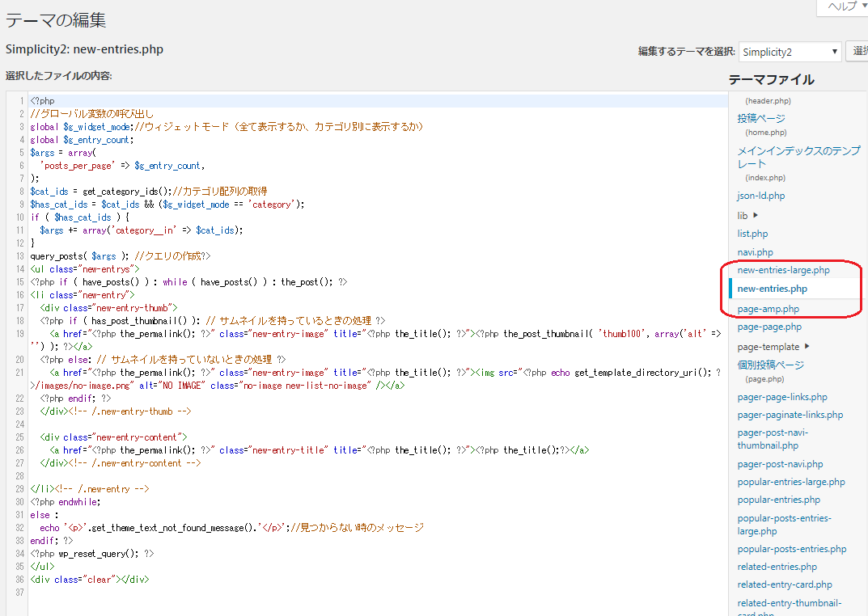868x616 pixels.
Task: Open related-entries.php theme file
Action: click(x=777, y=567)
